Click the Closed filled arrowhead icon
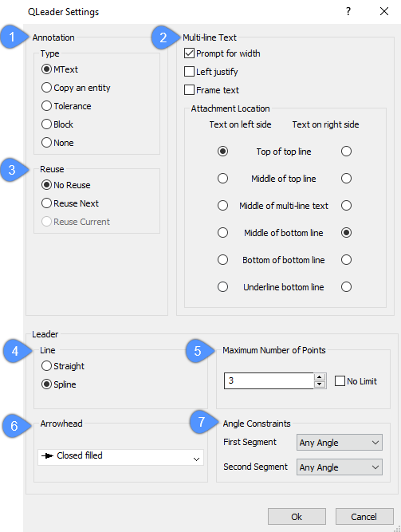Viewport: 401px width, 532px height. coord(47,455)
